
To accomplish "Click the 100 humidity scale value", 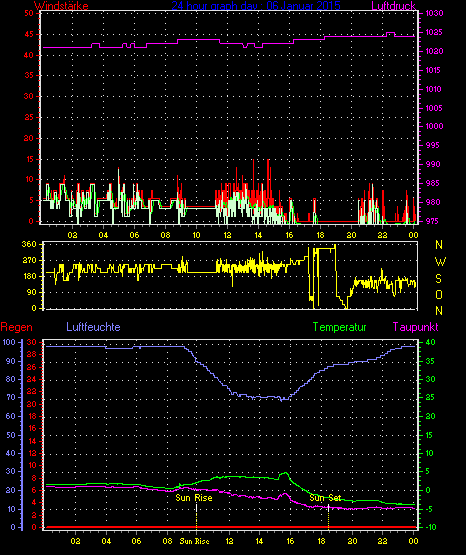I will click(x=9, y=342).
